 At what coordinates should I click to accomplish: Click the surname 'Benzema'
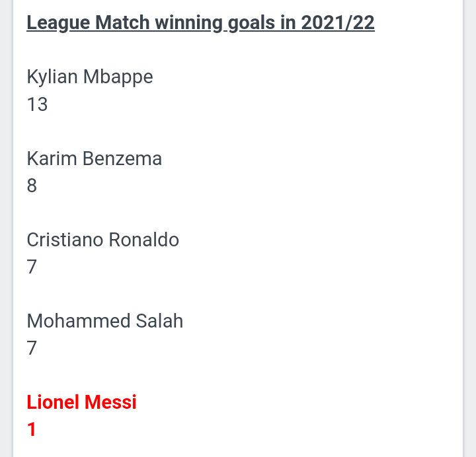(122, 158)
